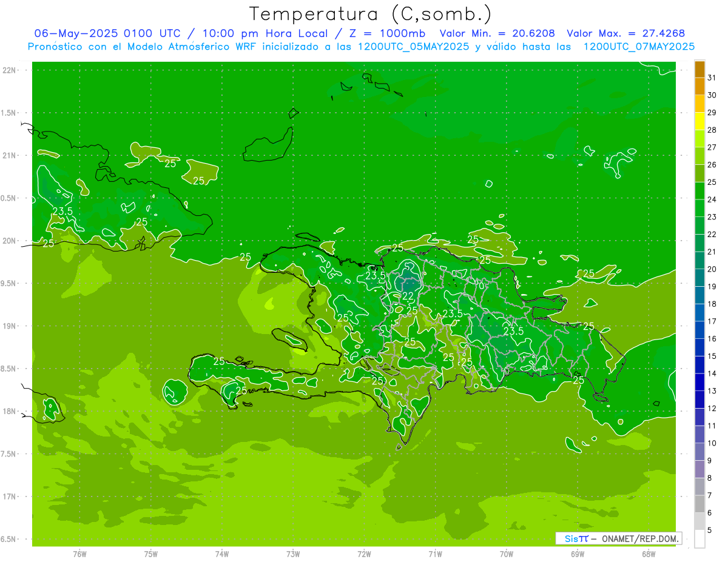Pick the dark blue swatch between 12 and 13

coord(699,400)
